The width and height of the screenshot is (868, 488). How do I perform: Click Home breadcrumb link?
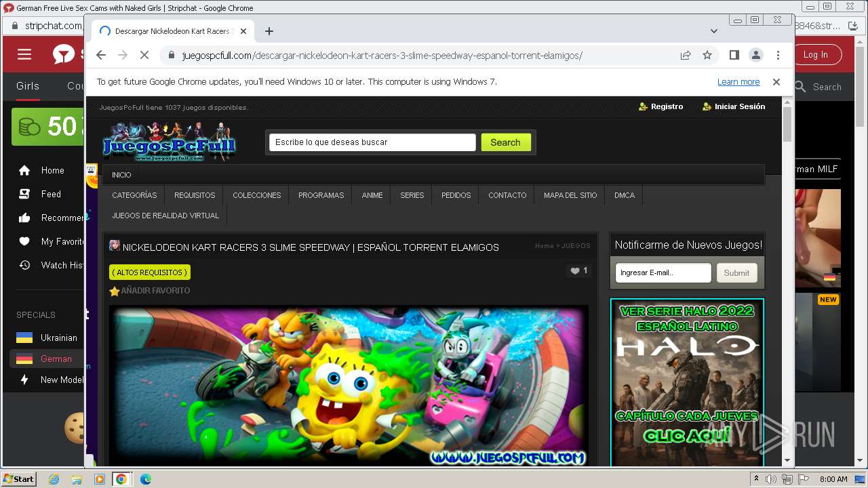(545, 246)
